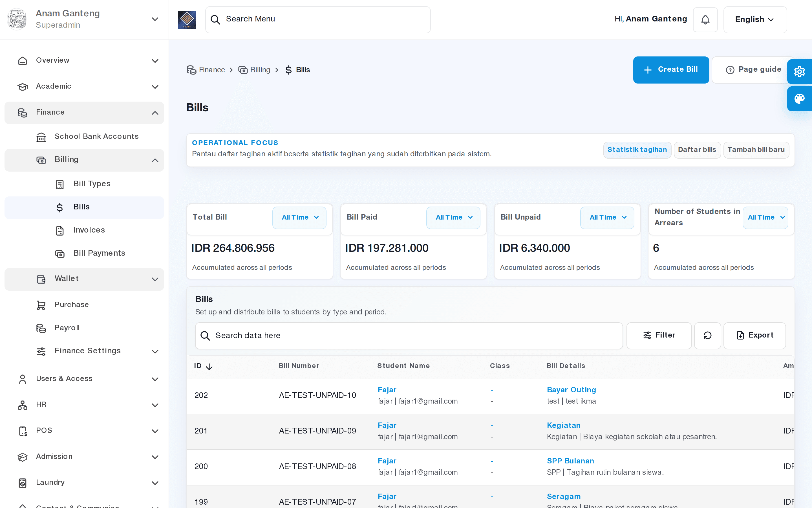
Task: Collapse the Finance menu chevron
Action: [x=155, y=113]
